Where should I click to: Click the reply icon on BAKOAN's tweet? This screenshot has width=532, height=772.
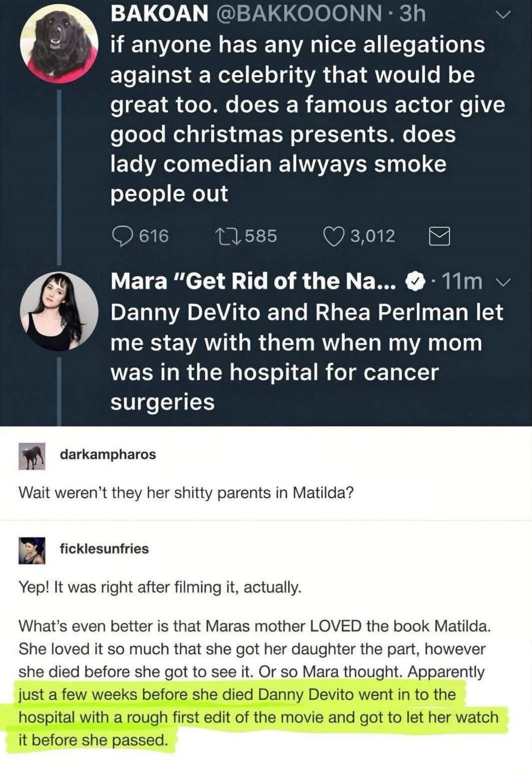(x=123, y=235)
